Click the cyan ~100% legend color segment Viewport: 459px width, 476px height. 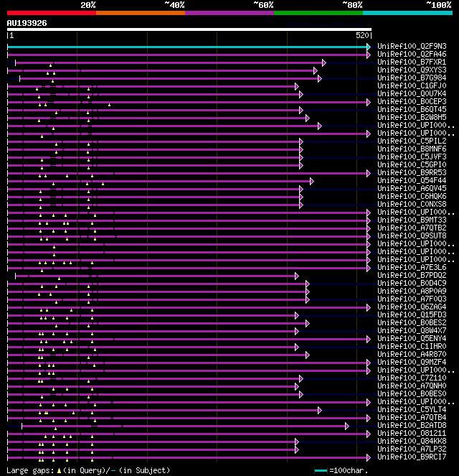click(408, 13)
